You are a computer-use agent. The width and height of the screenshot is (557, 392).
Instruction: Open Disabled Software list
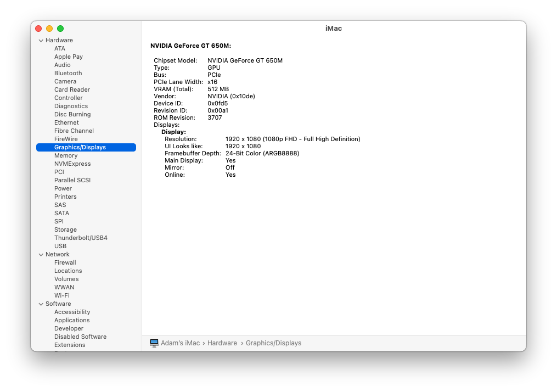click(x=80, y=337)
